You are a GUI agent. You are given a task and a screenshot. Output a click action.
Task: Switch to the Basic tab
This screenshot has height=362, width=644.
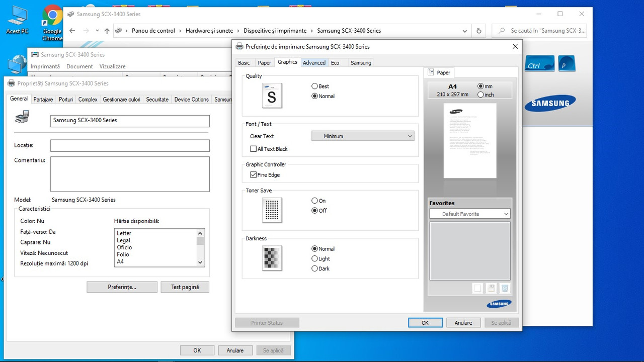pyautogui.click(x=244, y=63)
